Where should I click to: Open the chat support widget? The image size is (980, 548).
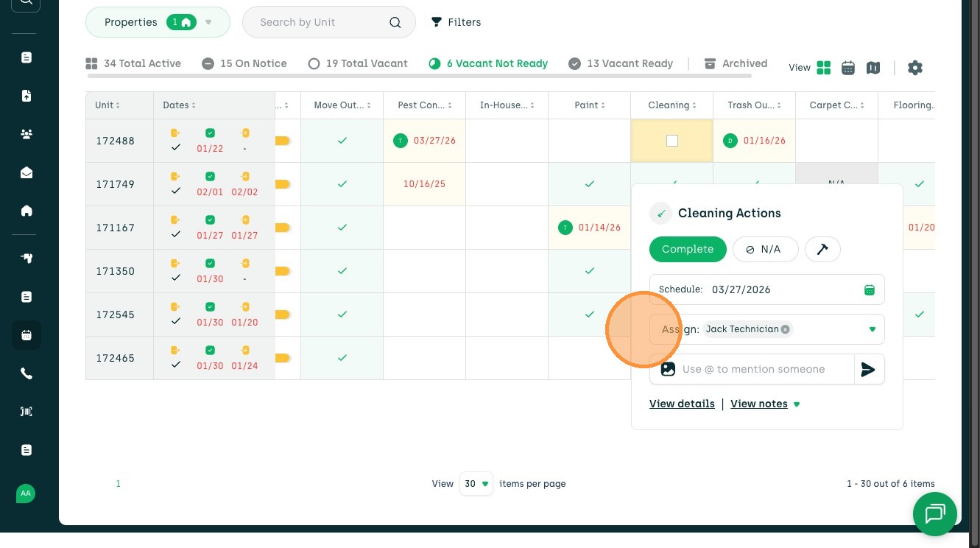935,513
